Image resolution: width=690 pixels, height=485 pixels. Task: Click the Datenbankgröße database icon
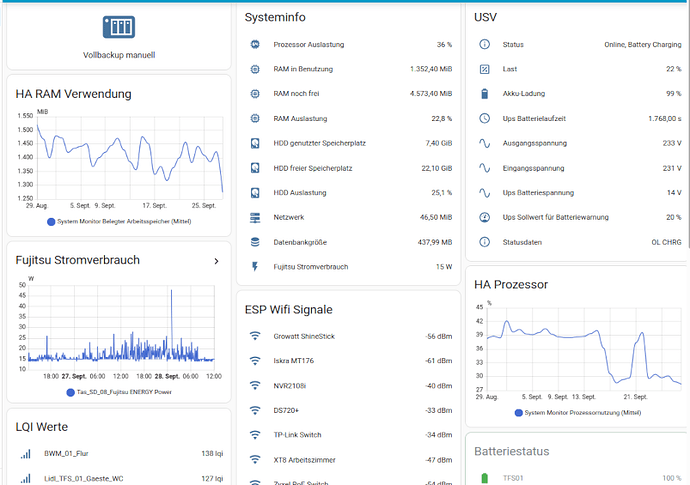point(255,242)
